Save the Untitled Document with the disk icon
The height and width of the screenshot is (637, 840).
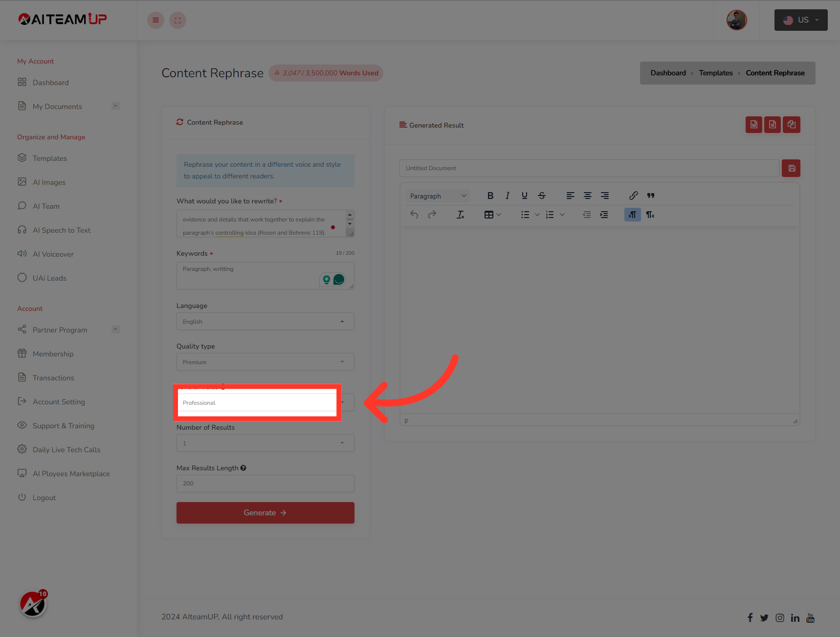791,168
